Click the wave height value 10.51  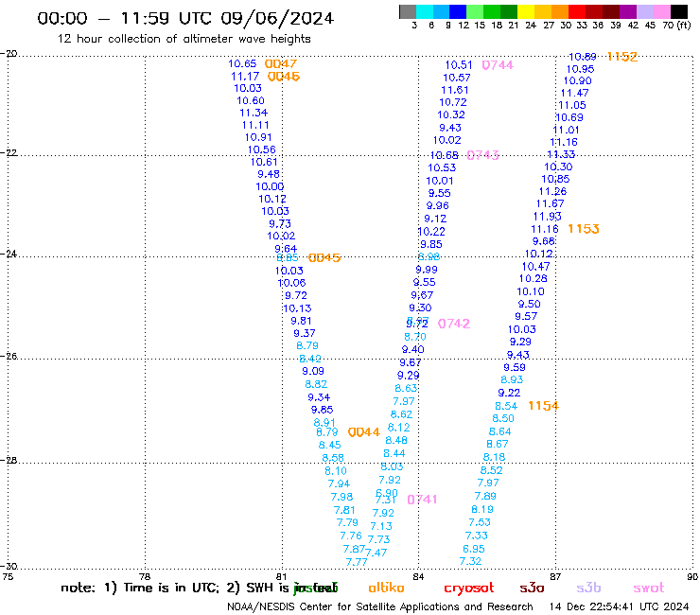click(459, 65)
